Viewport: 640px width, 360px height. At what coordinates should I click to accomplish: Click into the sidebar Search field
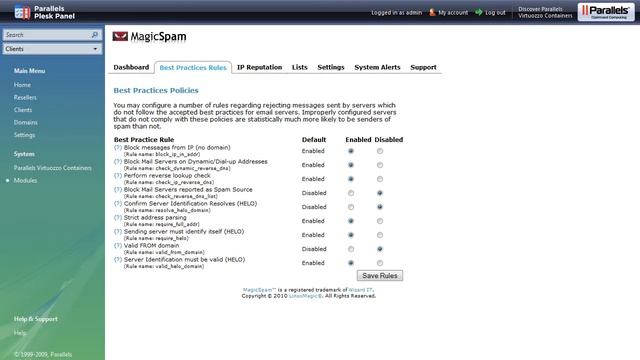click(47, 35)
